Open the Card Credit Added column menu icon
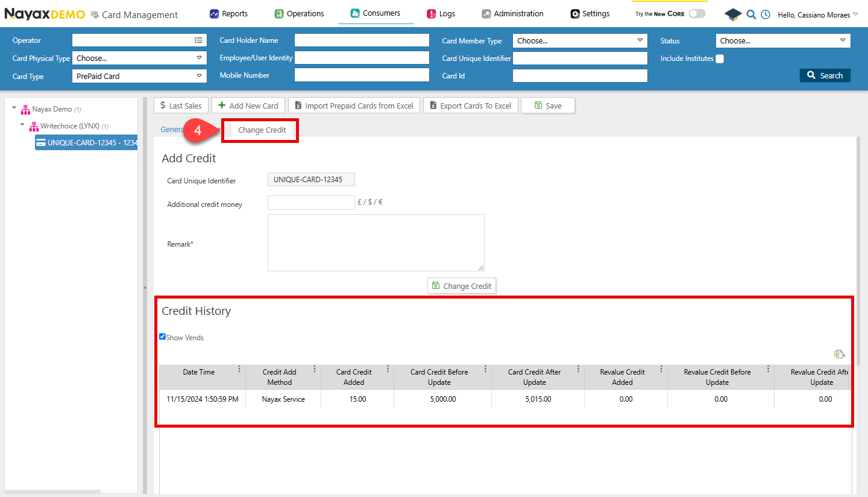The width and height of the screenshot is (868, 497). pos(388,369)
